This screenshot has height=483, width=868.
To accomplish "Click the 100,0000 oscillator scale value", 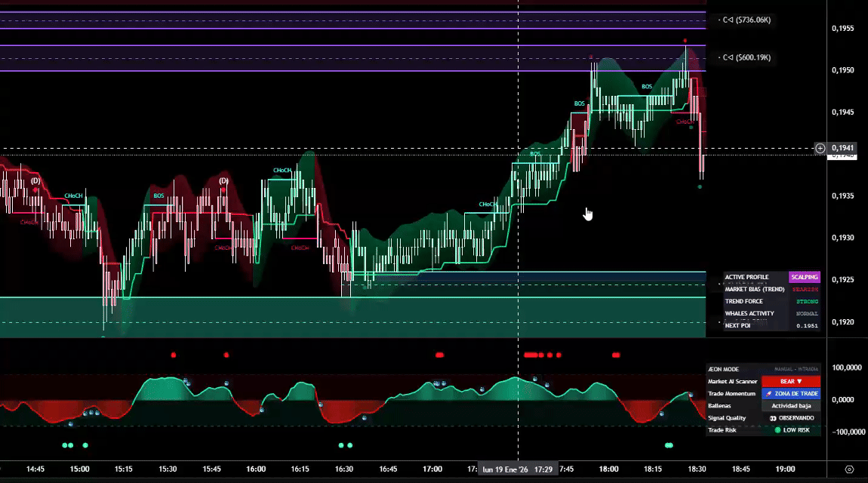I will pos(847,368).
